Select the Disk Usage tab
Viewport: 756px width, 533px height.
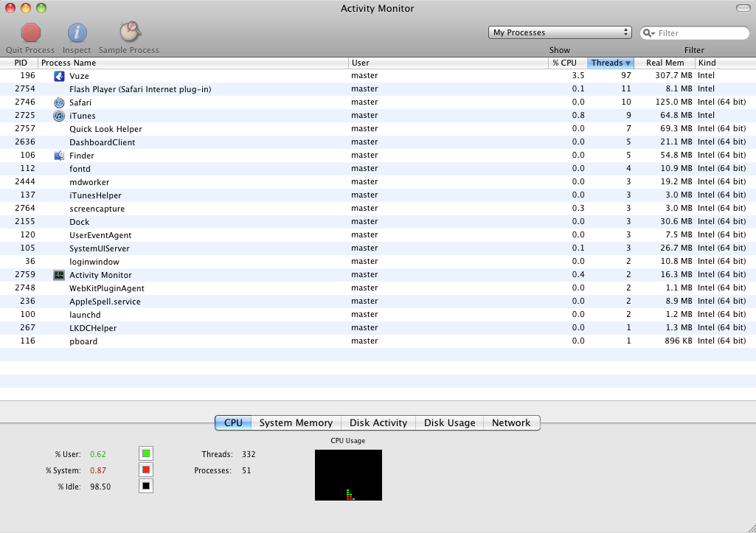click(449, 422)
